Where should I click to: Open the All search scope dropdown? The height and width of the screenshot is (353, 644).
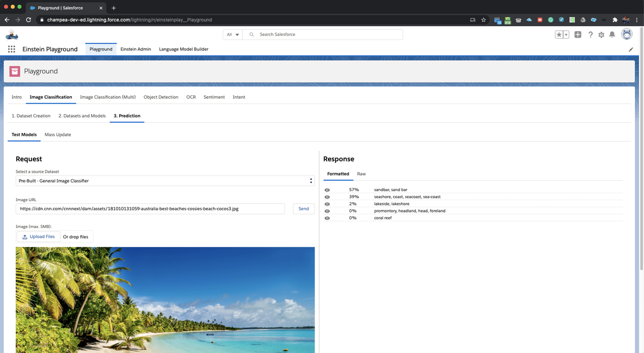click(233, 34)
